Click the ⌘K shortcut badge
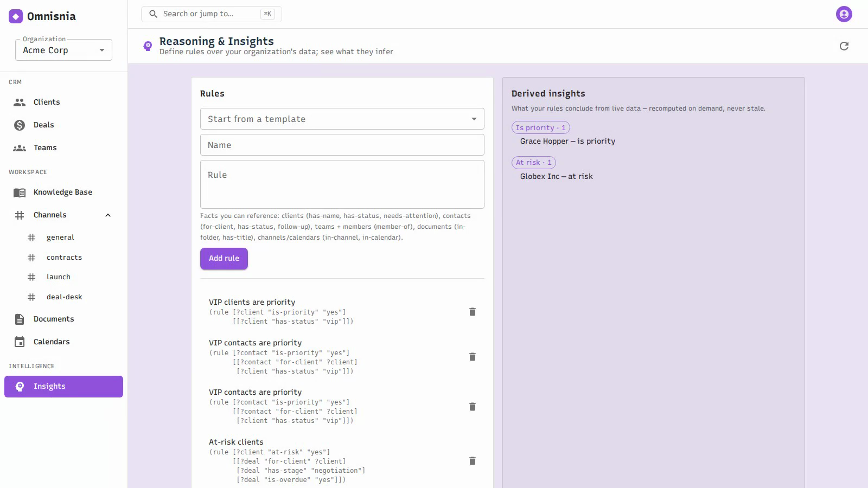868x488 pixels. (267, 14)
